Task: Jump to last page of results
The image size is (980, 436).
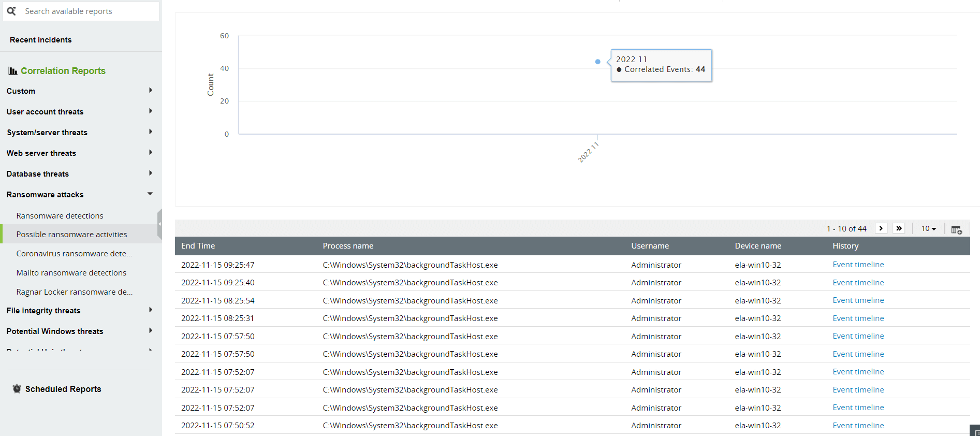Action: [899, 228]
